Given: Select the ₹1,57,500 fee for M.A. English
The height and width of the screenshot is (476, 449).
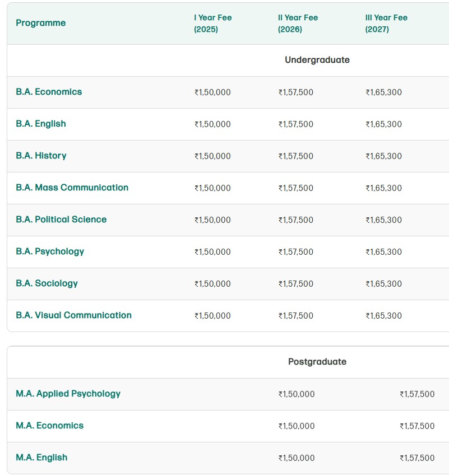Looking at the screenshot, I should pyautogui.click(x=416, y=458).
